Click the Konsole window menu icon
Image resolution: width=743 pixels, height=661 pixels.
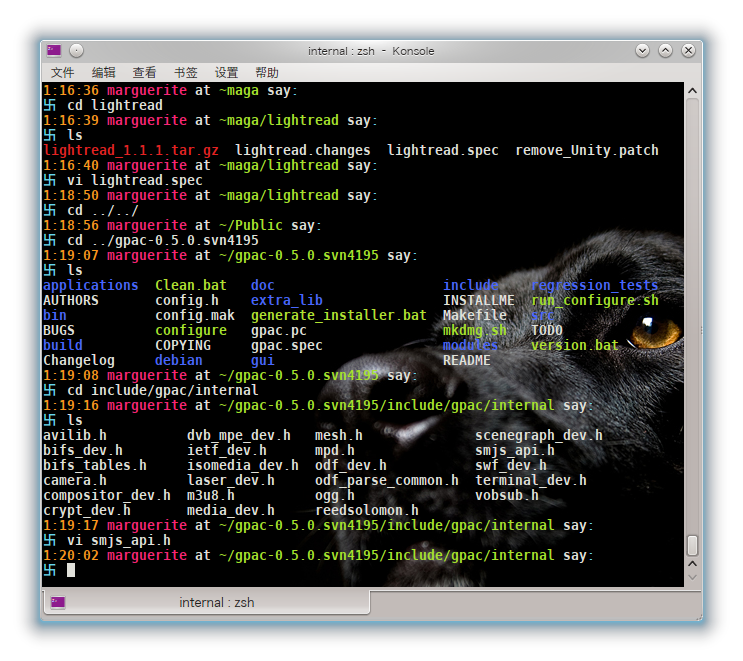point(54,50)
